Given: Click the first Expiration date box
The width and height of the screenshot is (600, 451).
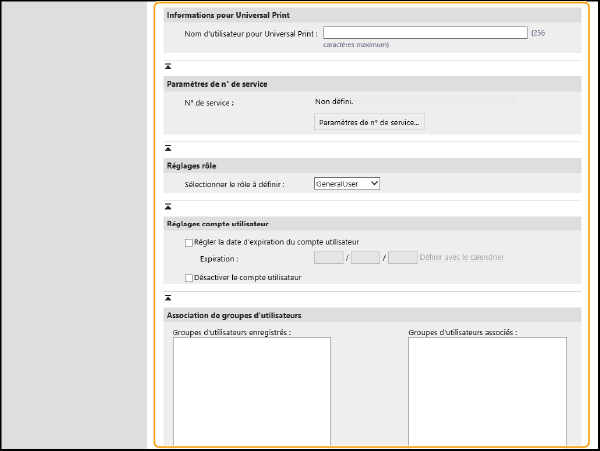Looking at the screenshot, I should point(328,258).
